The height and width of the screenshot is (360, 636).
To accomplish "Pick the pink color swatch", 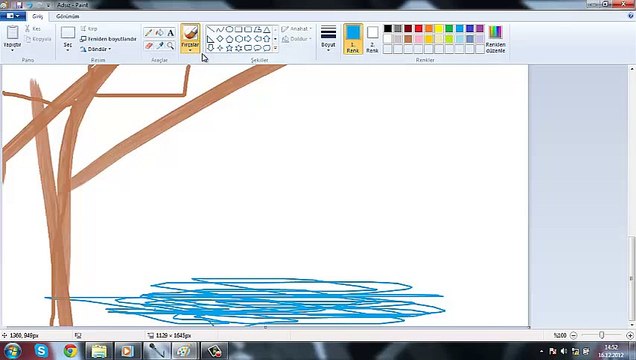I will [x=418, y=39].
